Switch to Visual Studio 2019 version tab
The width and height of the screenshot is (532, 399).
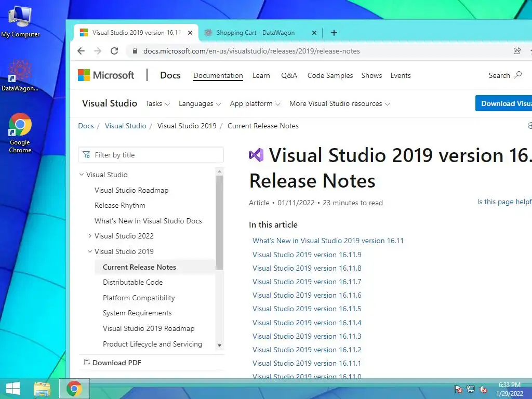pos(136,33)
